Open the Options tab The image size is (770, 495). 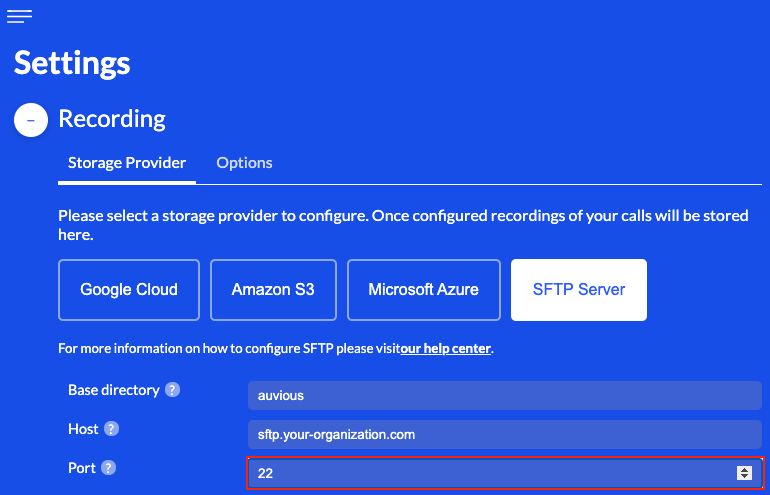tap(244, 163)
